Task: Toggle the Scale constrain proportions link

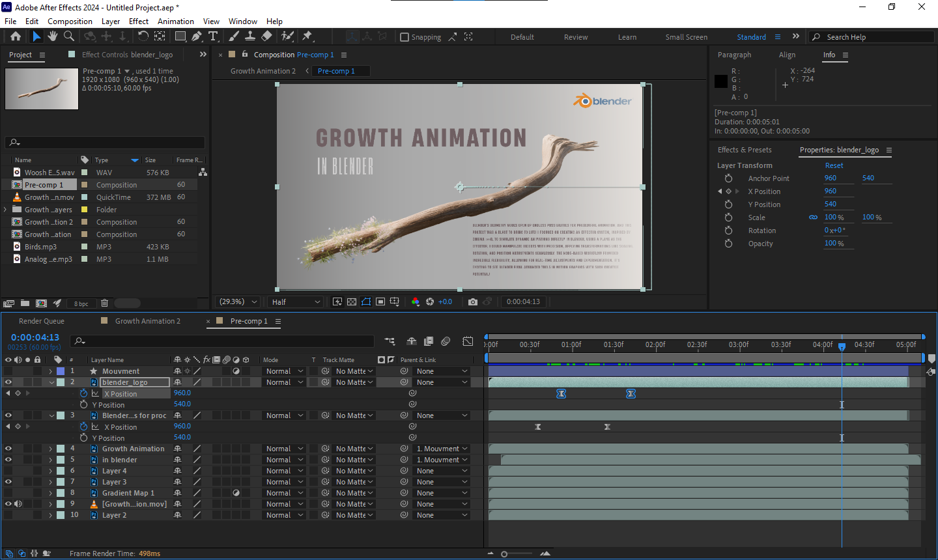Action: click(x=813, y=217)
